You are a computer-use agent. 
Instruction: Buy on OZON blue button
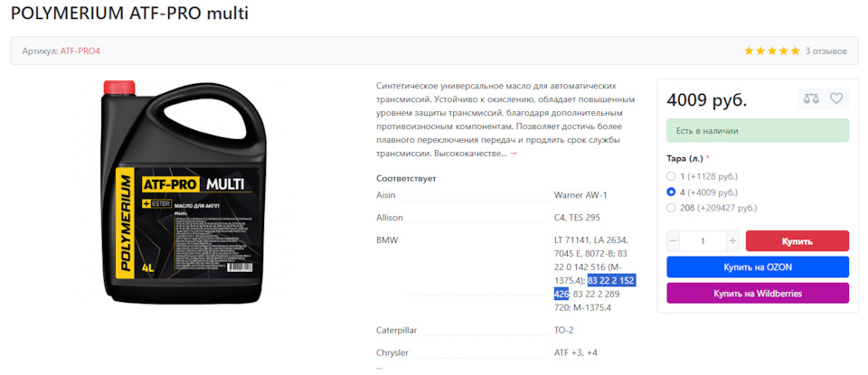pos(758,267)
